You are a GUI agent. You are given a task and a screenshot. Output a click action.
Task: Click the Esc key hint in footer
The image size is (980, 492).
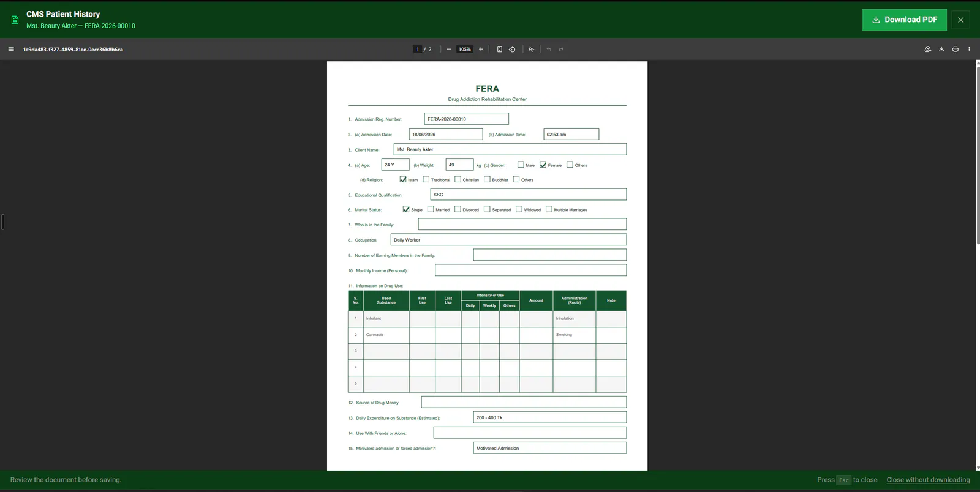point(843,480)
